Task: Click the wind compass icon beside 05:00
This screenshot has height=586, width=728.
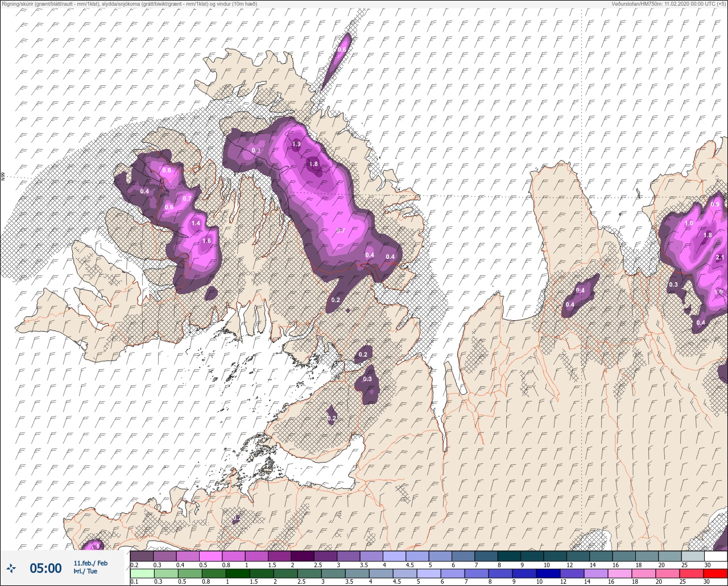Action: (11, 568)
